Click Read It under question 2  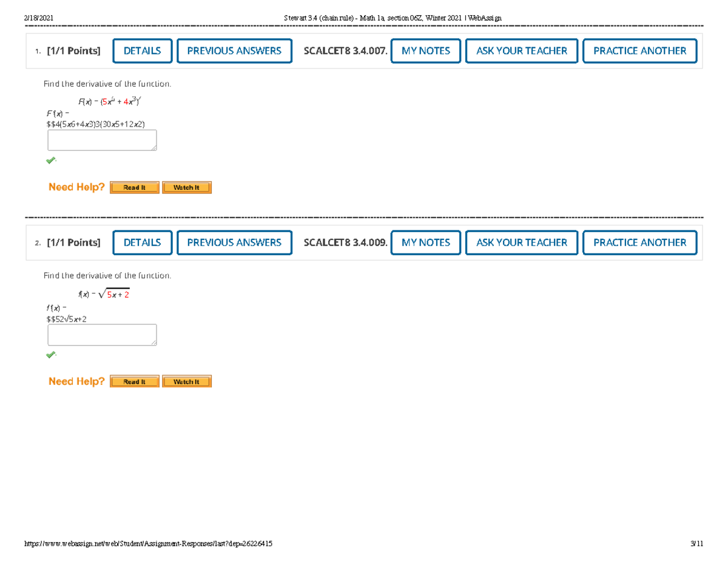(x=135, y=381)
